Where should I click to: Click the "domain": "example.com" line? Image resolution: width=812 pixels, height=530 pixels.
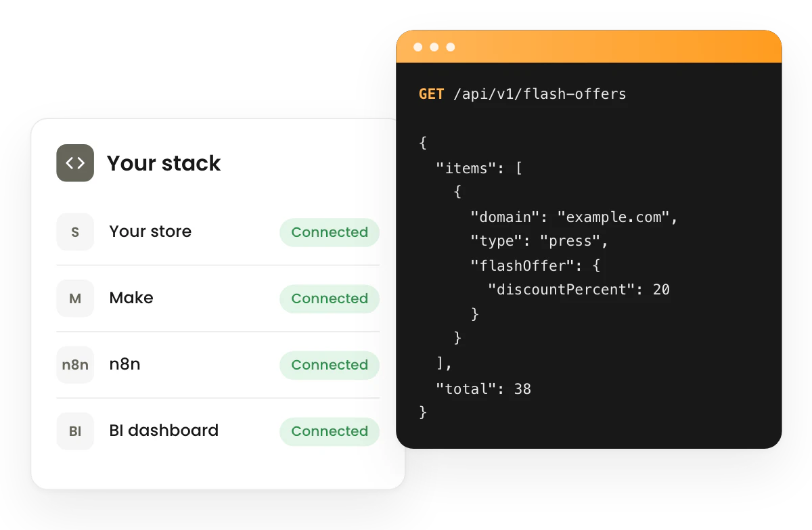(x=574, y=217)
